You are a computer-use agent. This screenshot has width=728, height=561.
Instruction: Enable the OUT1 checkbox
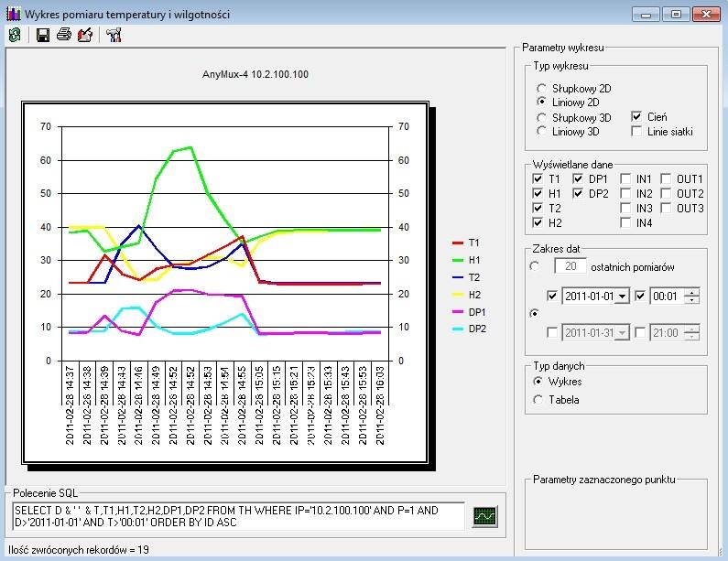(667, 178)
